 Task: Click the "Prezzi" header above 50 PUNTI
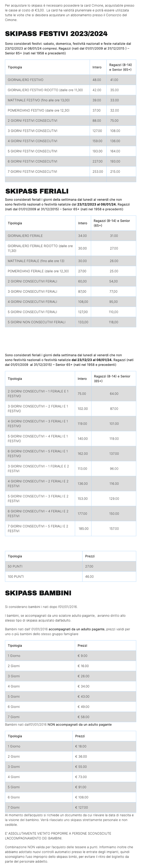pyautogui.click(x=90, y=556)
